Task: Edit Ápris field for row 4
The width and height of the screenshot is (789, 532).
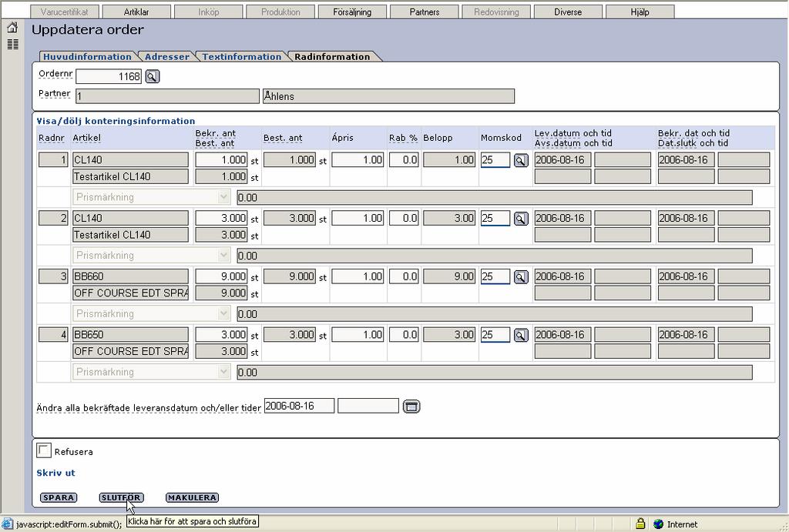Action: 358,335
